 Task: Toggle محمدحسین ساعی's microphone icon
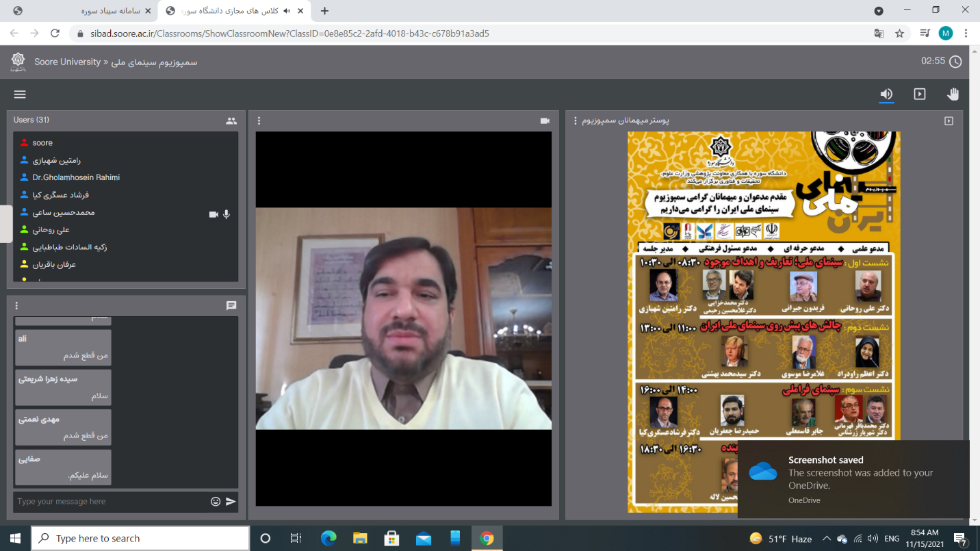227,214
